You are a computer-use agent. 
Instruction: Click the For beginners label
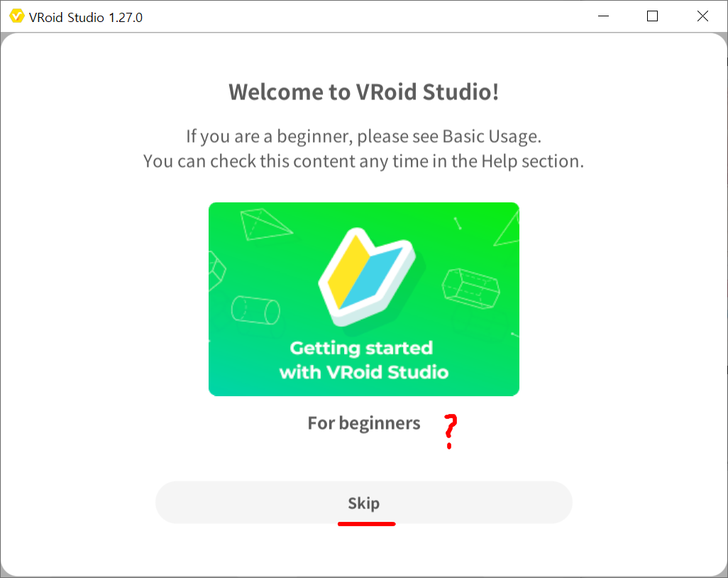coord(363,423)
